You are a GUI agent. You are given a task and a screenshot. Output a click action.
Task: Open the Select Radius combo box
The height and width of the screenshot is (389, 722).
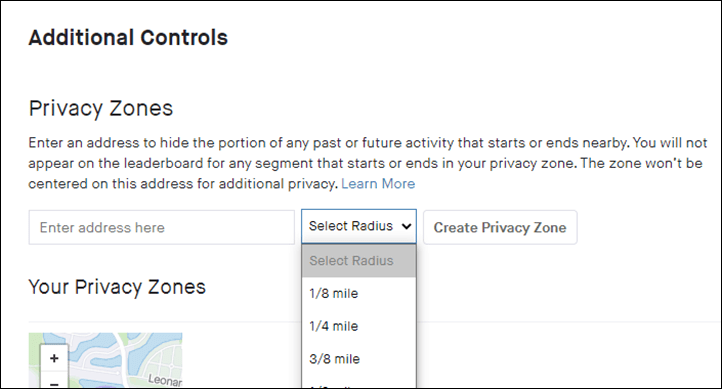click(359, 226)
